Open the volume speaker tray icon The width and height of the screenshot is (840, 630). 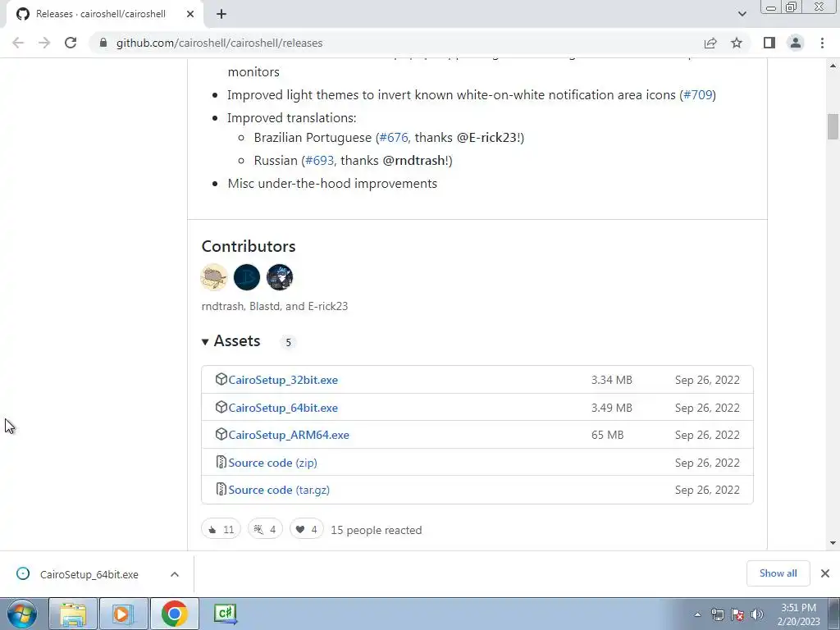coord(757,615)
